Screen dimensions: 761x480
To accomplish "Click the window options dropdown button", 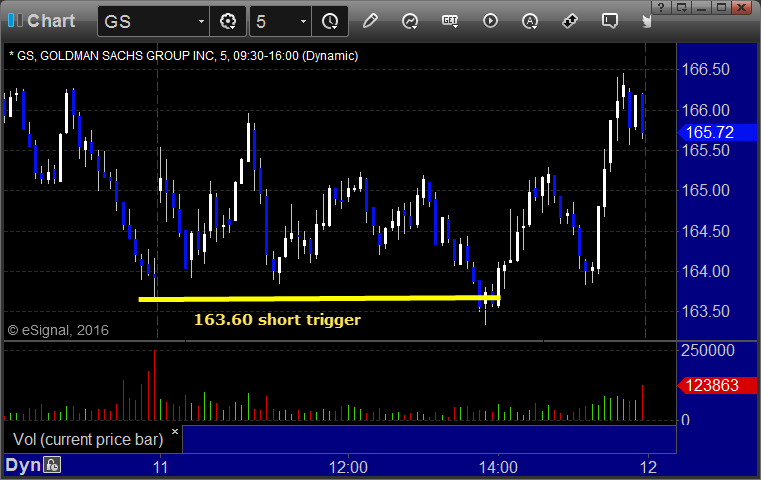I will pyautogui.click(x=681, y=7).
